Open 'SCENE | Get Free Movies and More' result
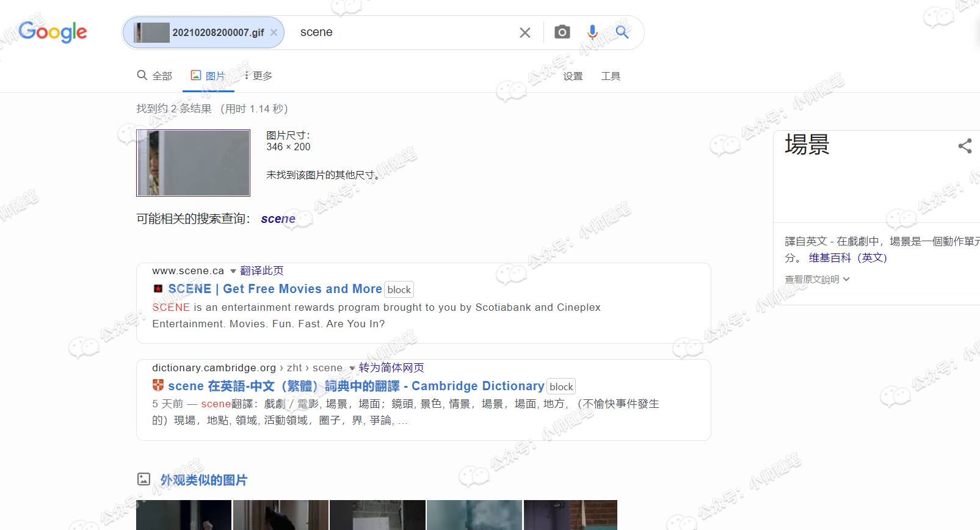980x530 pixels. click(x=275, y=289)
